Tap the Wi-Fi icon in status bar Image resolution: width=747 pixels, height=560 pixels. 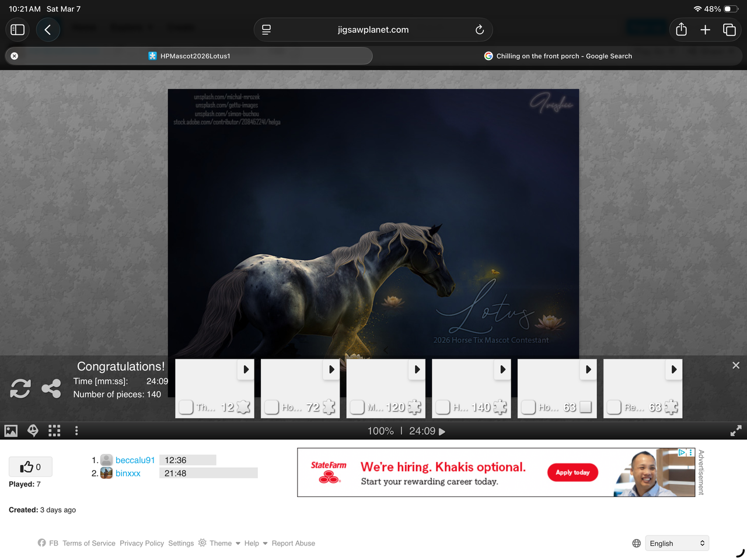[x=697, y=9]
